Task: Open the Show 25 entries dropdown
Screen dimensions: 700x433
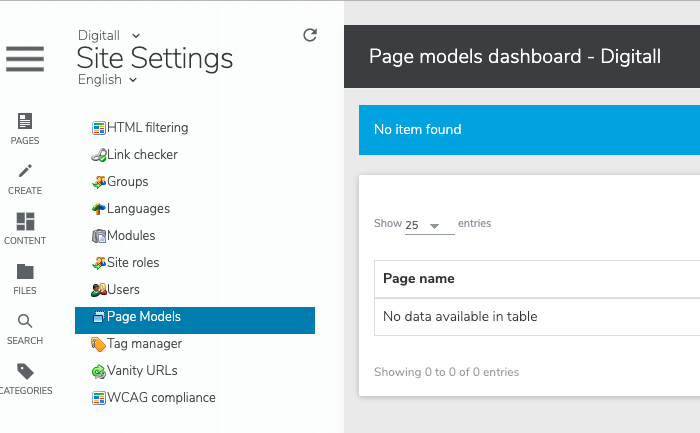Action: 429,225
